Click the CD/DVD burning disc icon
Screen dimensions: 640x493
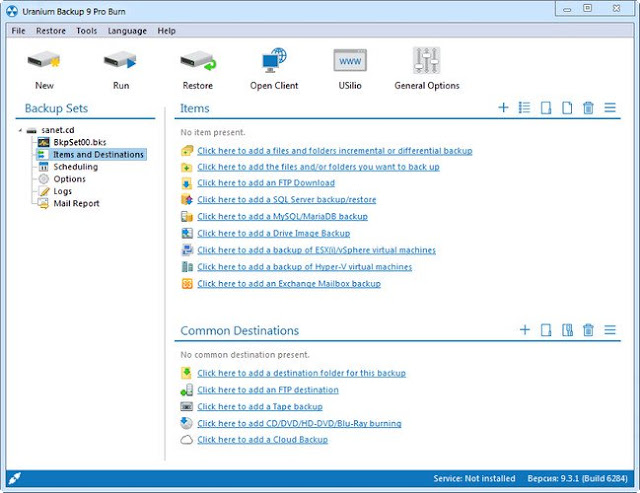pos(187,423)
